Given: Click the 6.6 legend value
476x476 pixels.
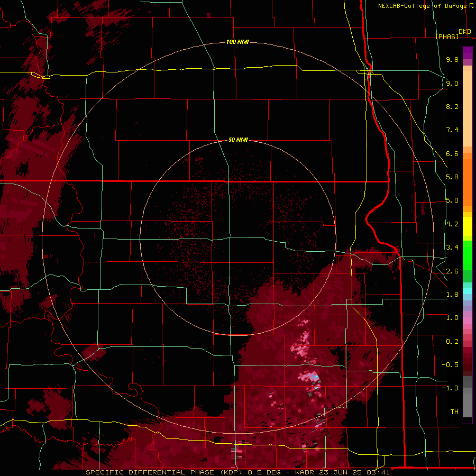Looking at the screenshot, I should tap(452, 153).
